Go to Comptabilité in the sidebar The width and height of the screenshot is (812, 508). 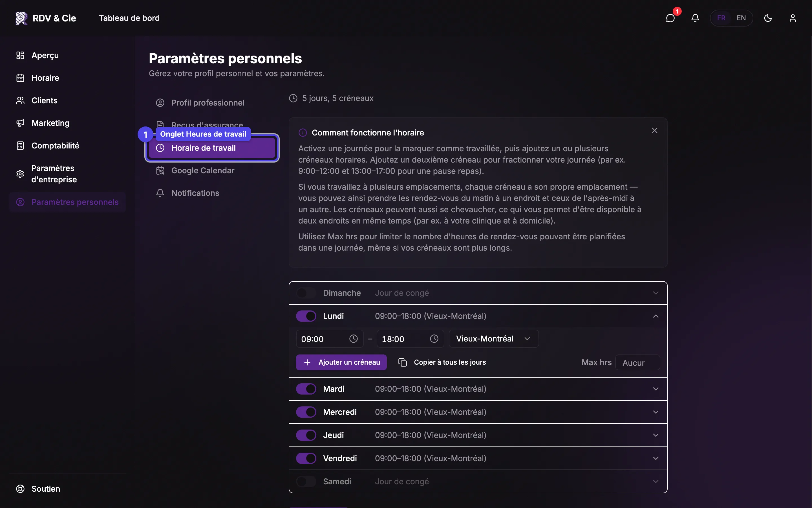click(67, 145)
